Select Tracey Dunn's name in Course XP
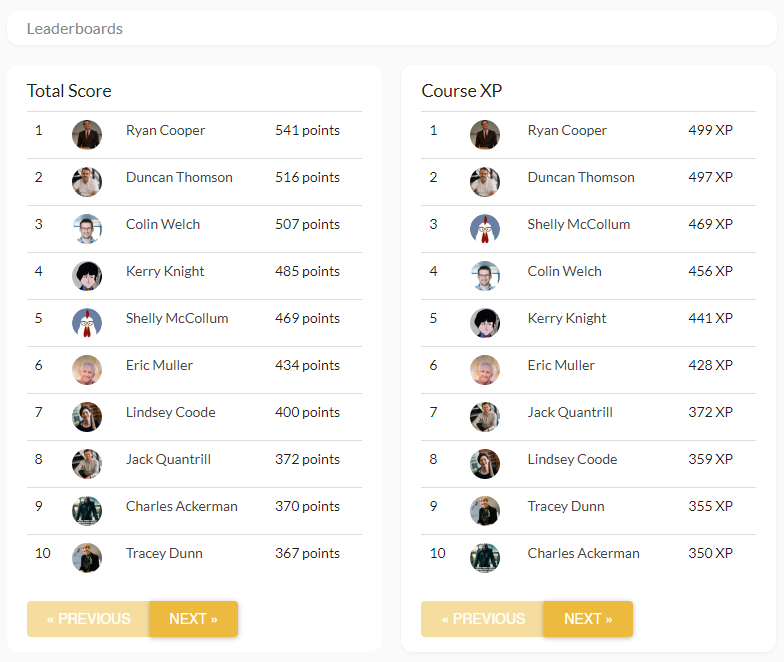 pos(566,507)
